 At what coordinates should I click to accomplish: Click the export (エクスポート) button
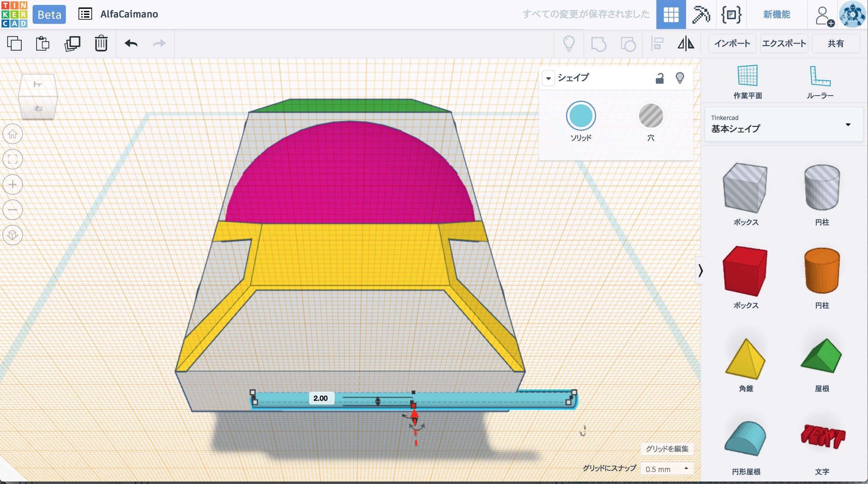click(x=784, y=43)
